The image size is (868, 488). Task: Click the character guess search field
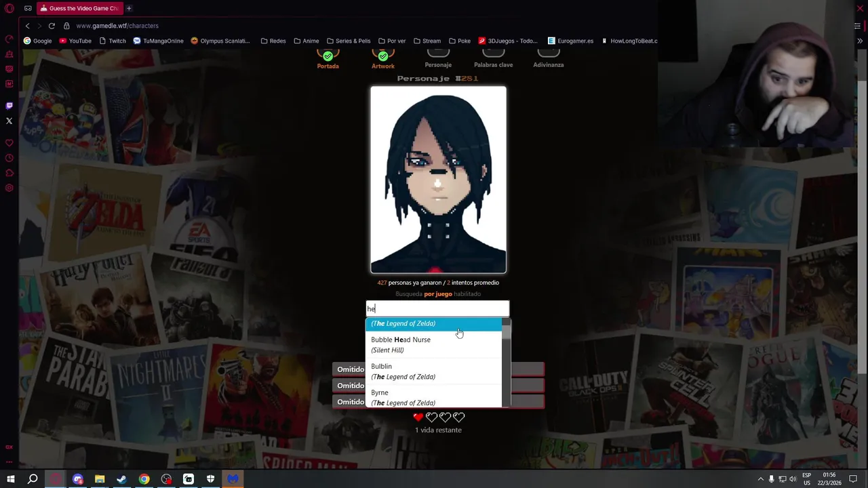[437, 308]
